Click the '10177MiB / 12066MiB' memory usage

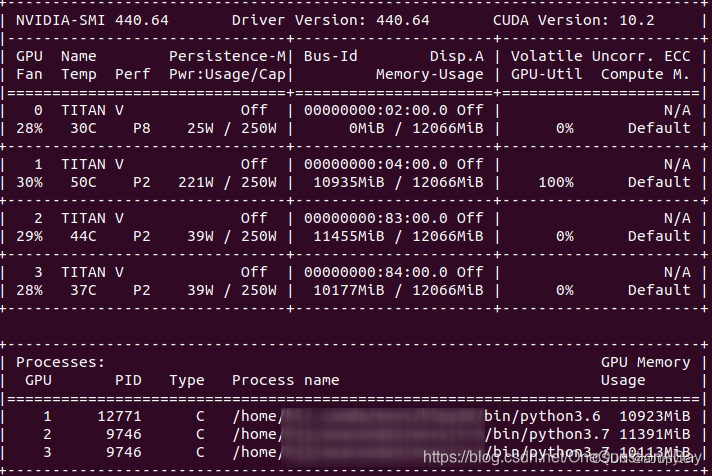point(398,291)
